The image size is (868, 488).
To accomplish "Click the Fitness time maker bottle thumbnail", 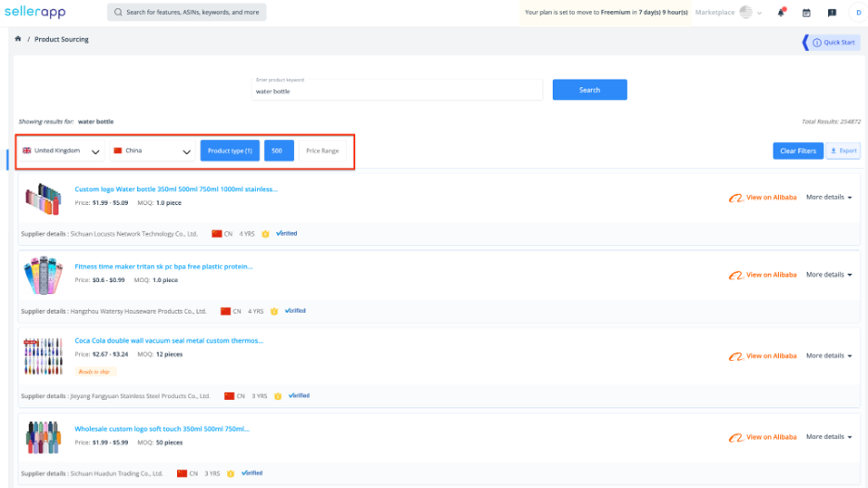I will (x=44, y=276).
